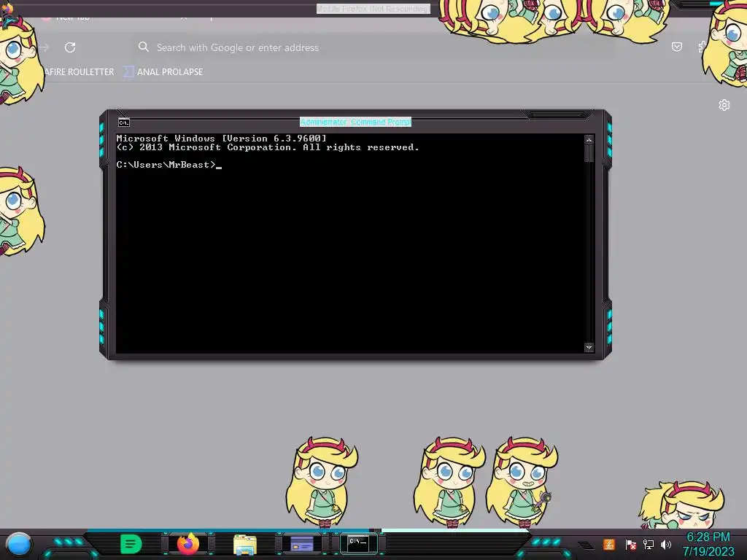Image resolution: width=747 pixels, height=560 pixels.
Task: Click the search magnifier in Firefox address bar
Action: 144,47
